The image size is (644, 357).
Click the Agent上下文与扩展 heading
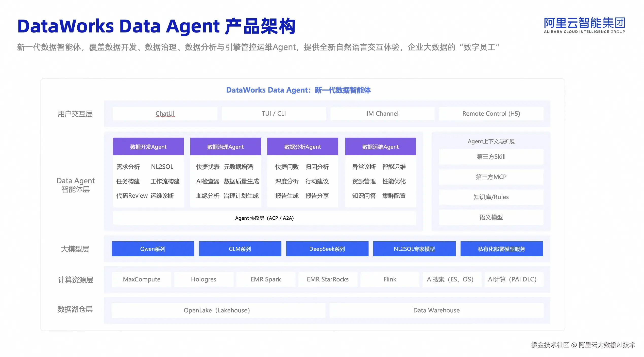pyautogui.click(x=491, y=141)
